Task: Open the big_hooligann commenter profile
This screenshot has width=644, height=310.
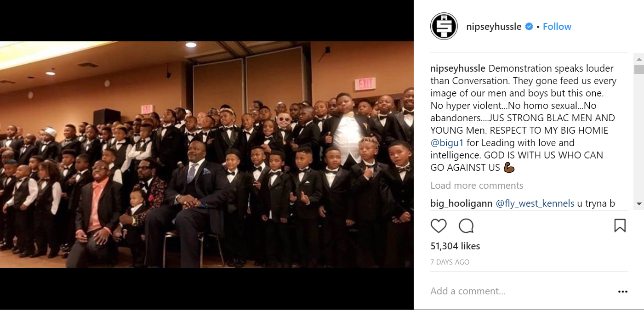Action: [x=462, y=203]
